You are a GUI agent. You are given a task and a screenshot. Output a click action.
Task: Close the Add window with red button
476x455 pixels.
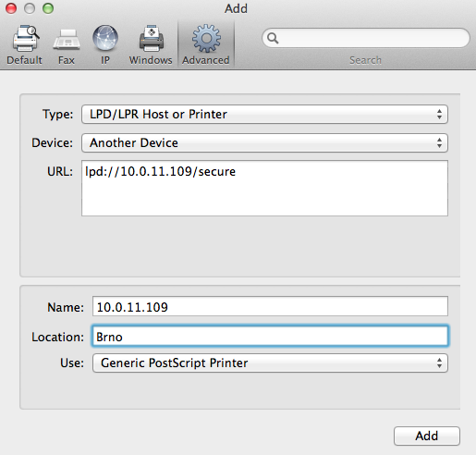tap(11, 8)
